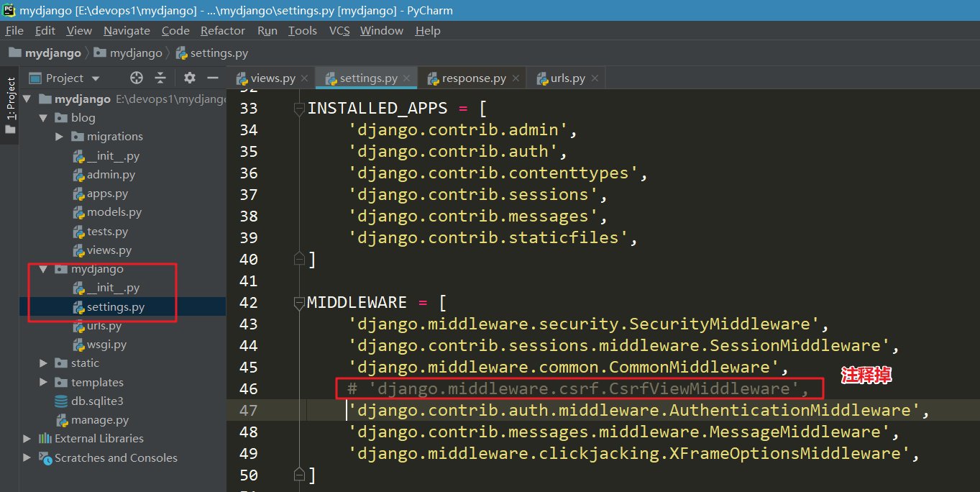Open the Tools menu
Viewport: 980px width, 492px height.
[303, 30]
